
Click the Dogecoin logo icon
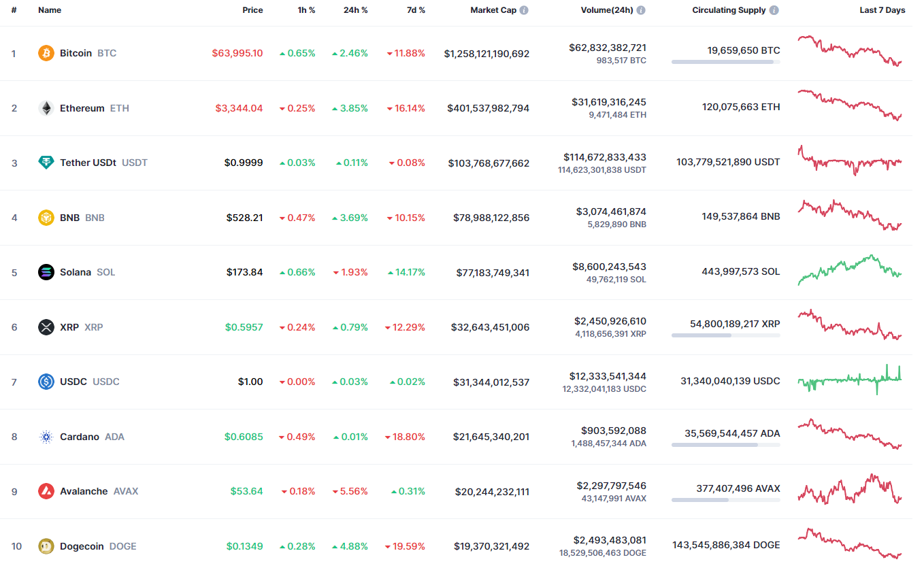pos(46,546)
